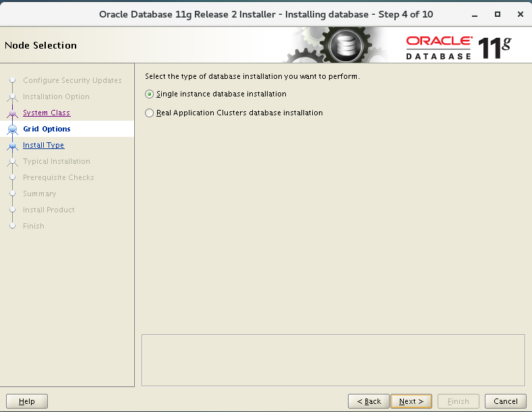Viewport: 532px width, 412px height.
Task: Click the disabled Finish button
Action: [x=459, y=401]
